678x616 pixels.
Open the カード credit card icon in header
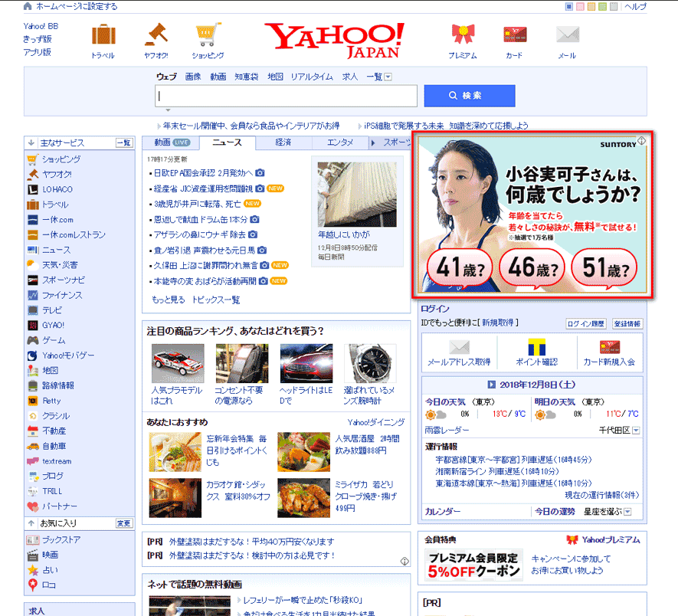click(514, 35)
